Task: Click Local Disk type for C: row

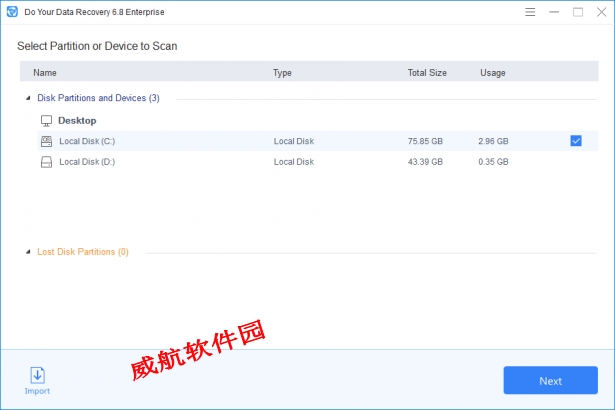Action: click(294, 141)
